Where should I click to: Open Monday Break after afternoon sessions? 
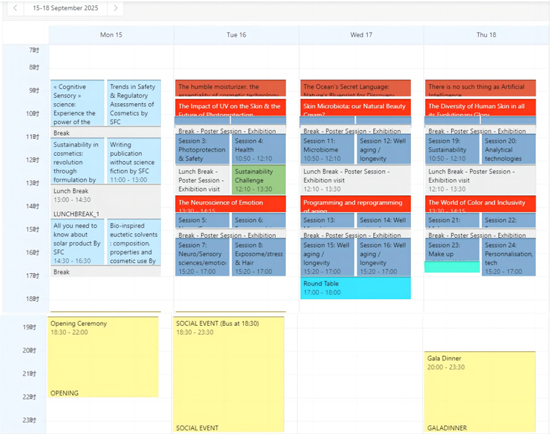coord(106,272)
